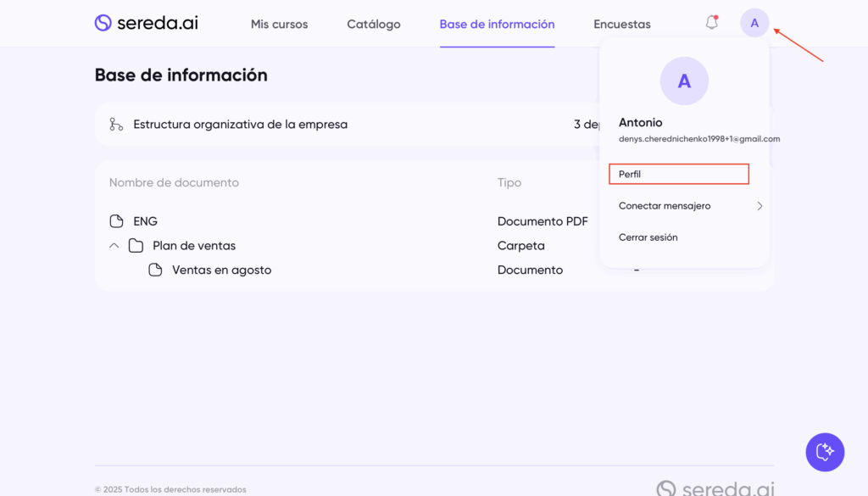This screenshot has width=868, height=496.
Task: Select the Base de información tab
Action: [497, 25]
